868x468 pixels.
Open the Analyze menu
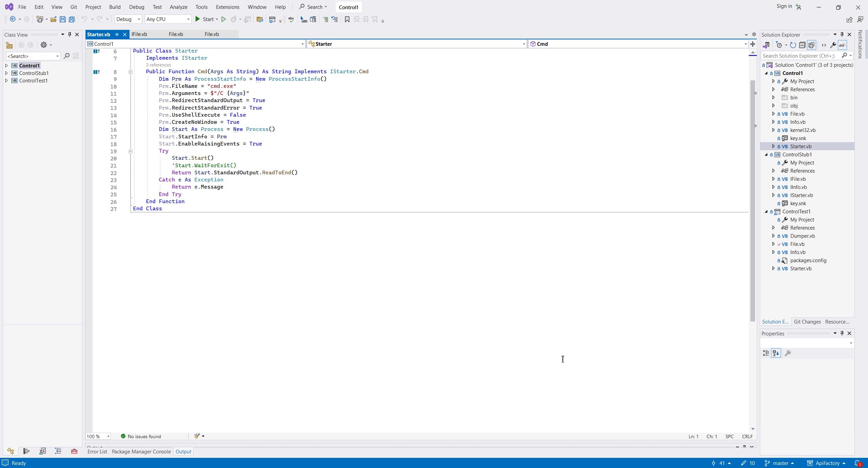tap(178, 7)
